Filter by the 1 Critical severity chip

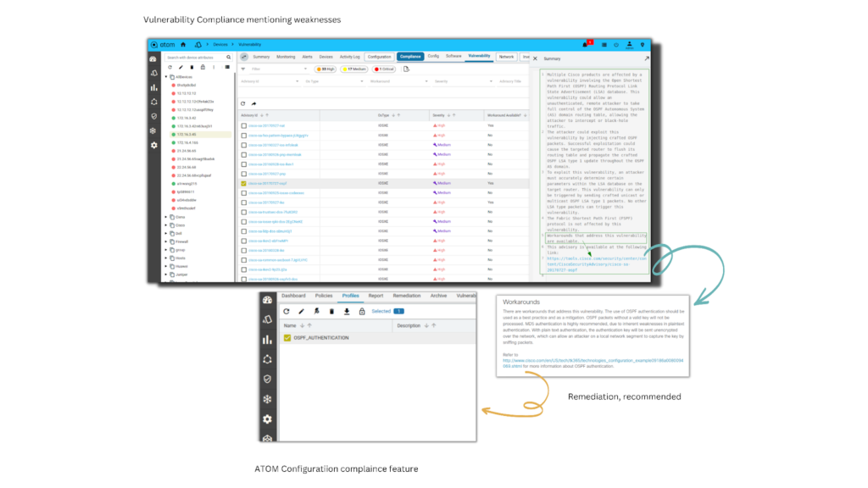point(384,69)
